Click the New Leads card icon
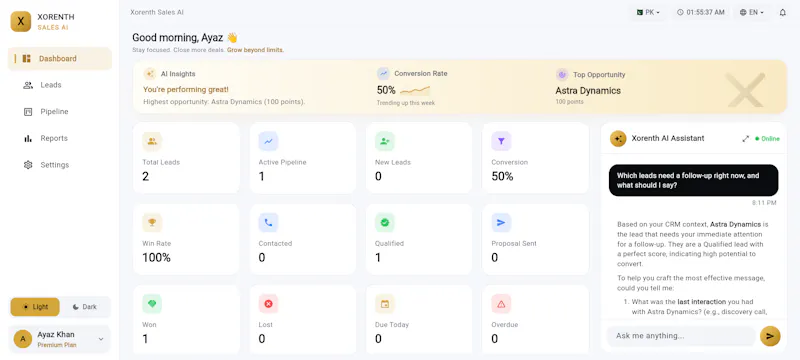Screen dimensions: 800x360 pos(385,141)
